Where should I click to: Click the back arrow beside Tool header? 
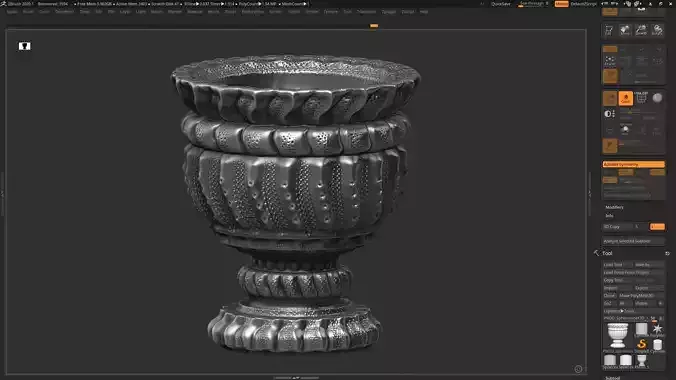tap(596, 253)
